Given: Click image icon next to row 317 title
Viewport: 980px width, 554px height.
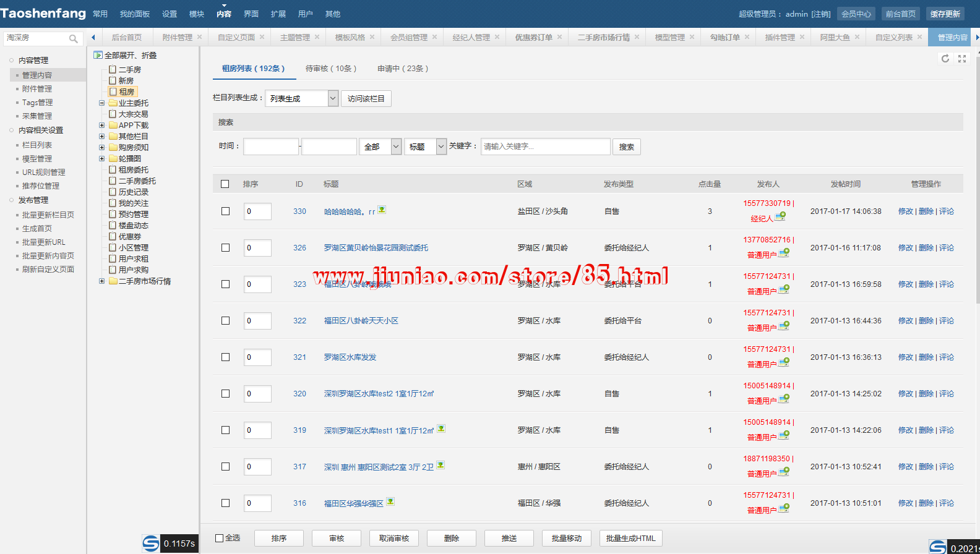Looking at the screenshot, I should 441,465.
